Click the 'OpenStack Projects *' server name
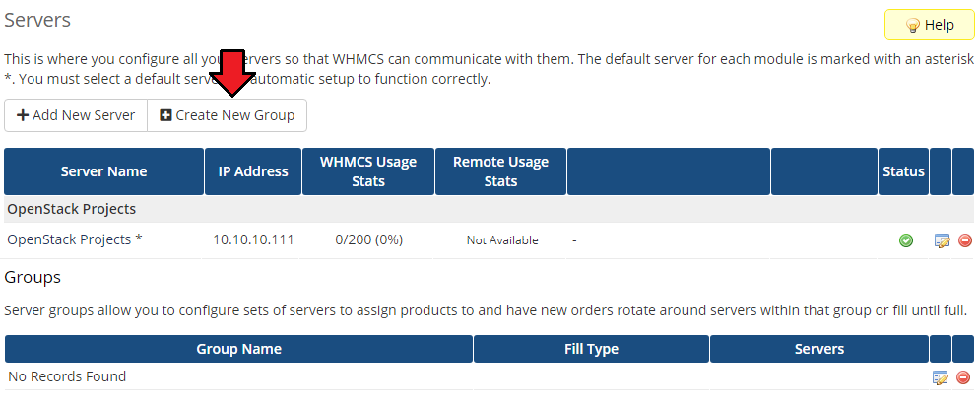The width and height of the screenshot is (980, 409). [75, 239]
